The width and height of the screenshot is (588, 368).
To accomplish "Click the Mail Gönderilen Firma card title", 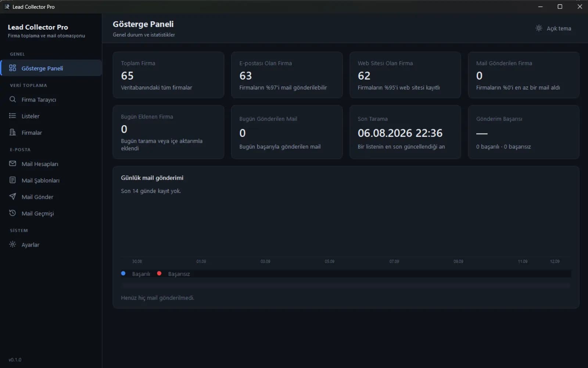I will [504, 63].
